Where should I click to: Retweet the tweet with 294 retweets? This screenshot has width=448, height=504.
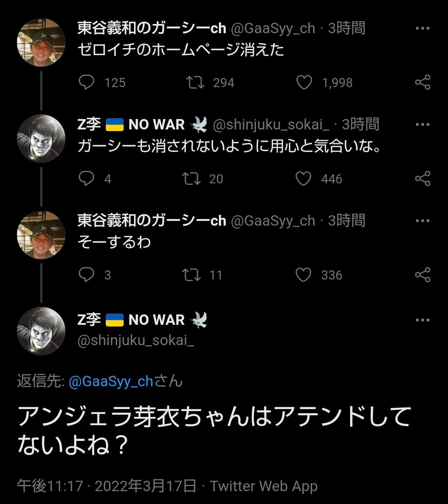(195, 83)
